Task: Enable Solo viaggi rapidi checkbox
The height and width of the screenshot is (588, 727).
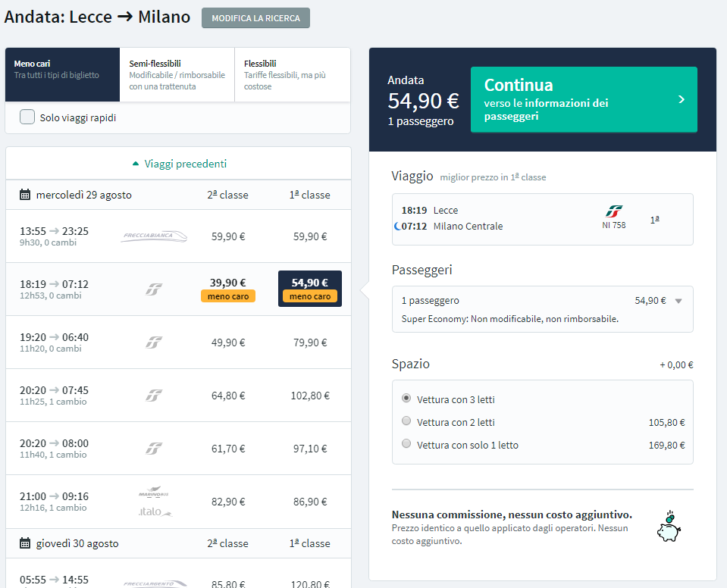Action: coord(27,117)
